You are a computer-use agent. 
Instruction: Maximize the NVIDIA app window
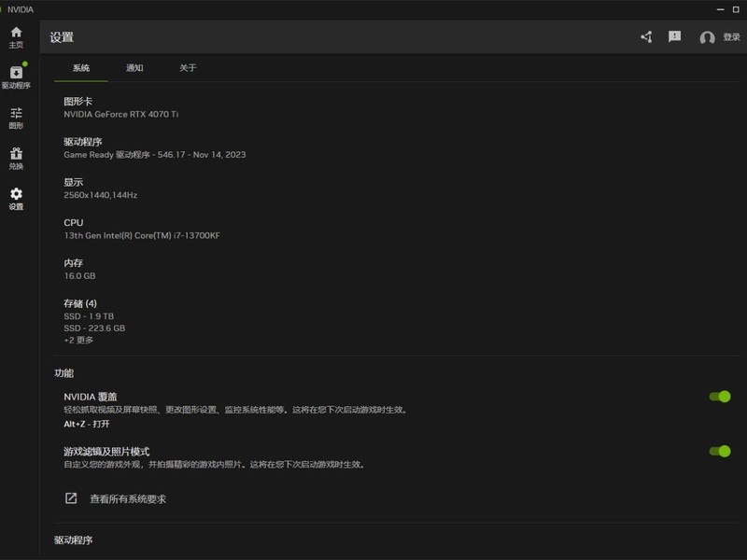coord(736,9)
